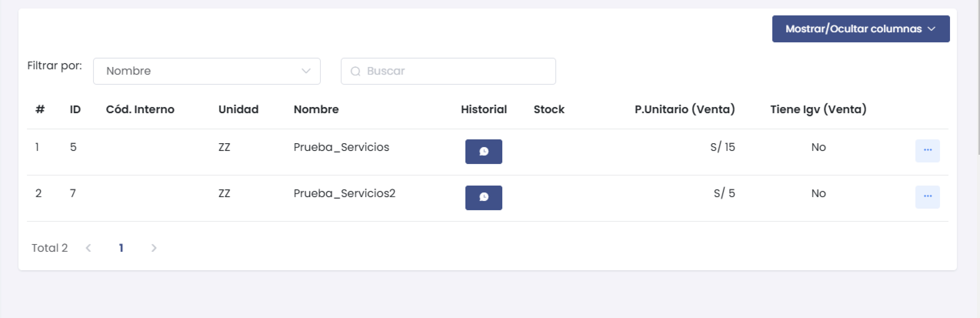Toggle column visibility via Mostrar/Ocultar columnas
This screenshot has height=318, width=980.
861,28
